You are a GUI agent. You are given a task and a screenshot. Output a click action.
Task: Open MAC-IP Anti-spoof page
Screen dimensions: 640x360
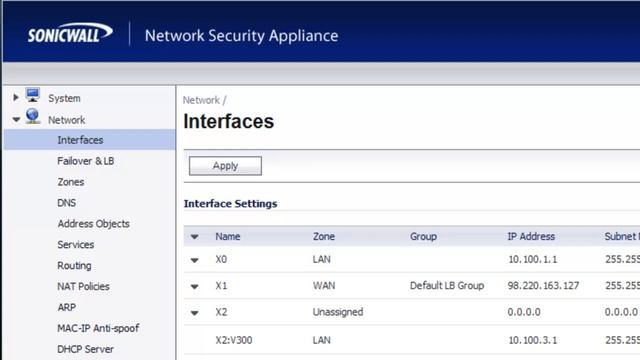tap(98, 328)
